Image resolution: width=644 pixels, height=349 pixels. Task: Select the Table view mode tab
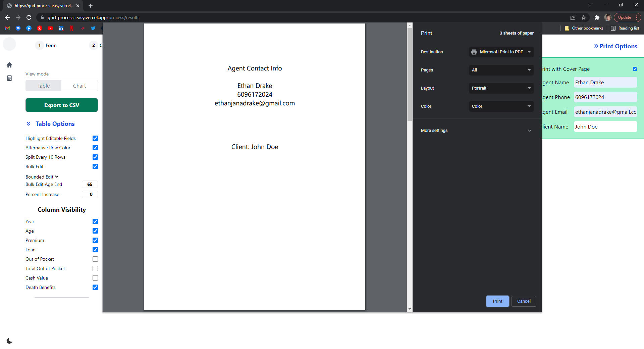[x=44, y=86]
